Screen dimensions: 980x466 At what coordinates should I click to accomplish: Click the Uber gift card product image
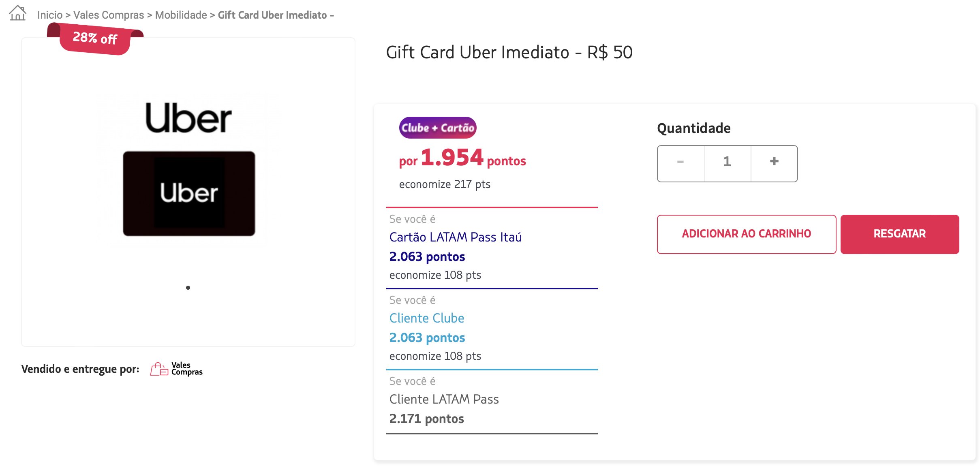click(x=189, y=169)
